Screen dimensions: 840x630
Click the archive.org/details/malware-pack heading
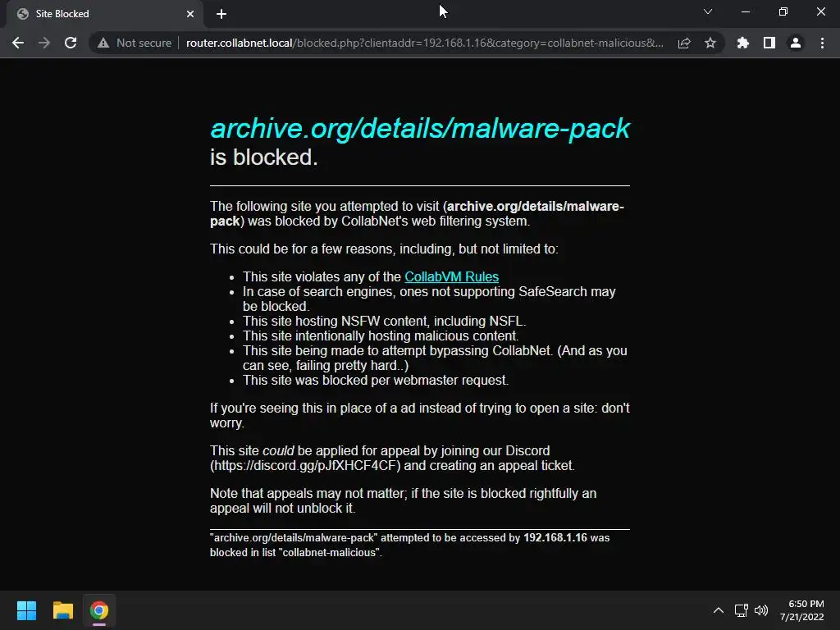[420, 129]
